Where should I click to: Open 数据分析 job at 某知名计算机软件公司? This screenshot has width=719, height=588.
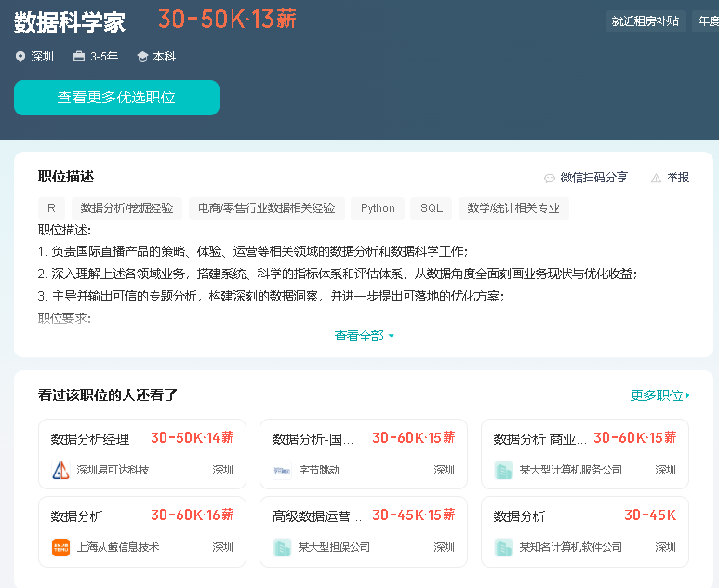pyautogui.click(x=520, y=516)
